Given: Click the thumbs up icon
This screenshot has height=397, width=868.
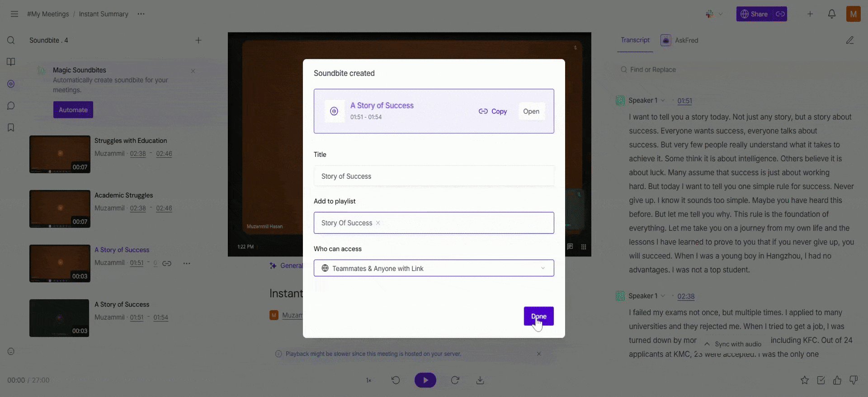Looking at the screenshot, I should (837, 380).
